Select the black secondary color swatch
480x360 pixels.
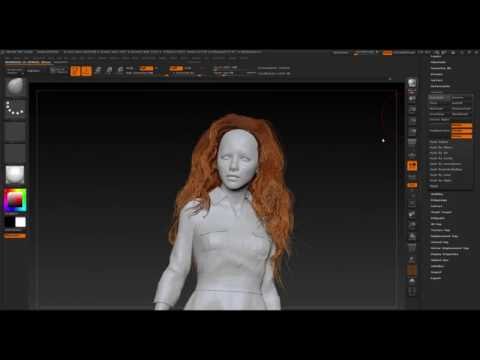pos(10,222)
